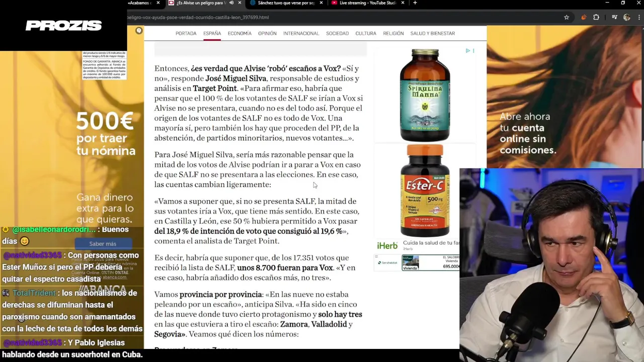Click the iHerb logo in the ad

pos(387,245)
